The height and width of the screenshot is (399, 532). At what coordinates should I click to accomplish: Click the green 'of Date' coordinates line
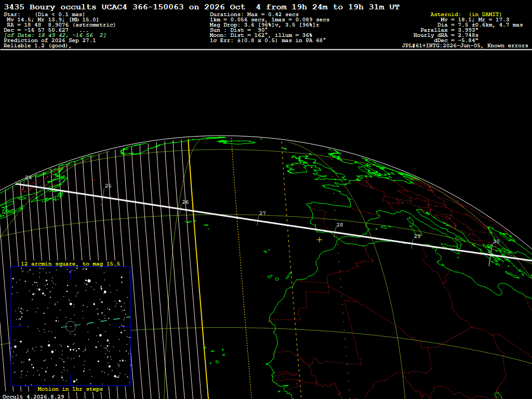pos(55,35)
